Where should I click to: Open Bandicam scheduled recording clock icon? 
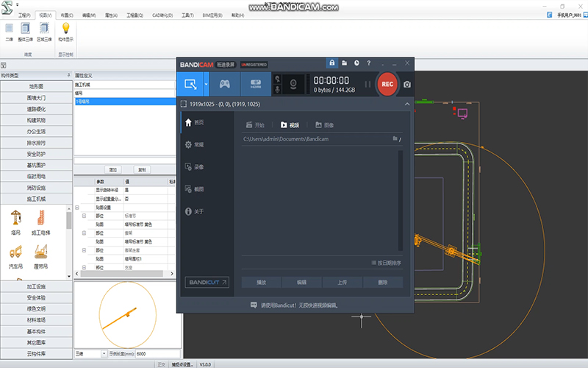click(356, 63)
